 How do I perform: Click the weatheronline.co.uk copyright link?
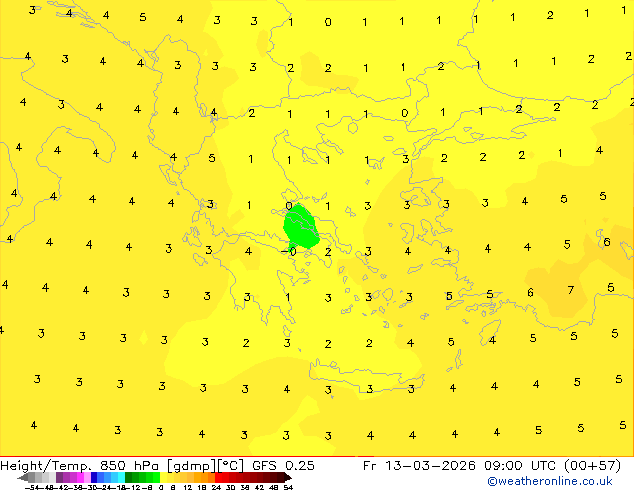(x=550, y=481)
